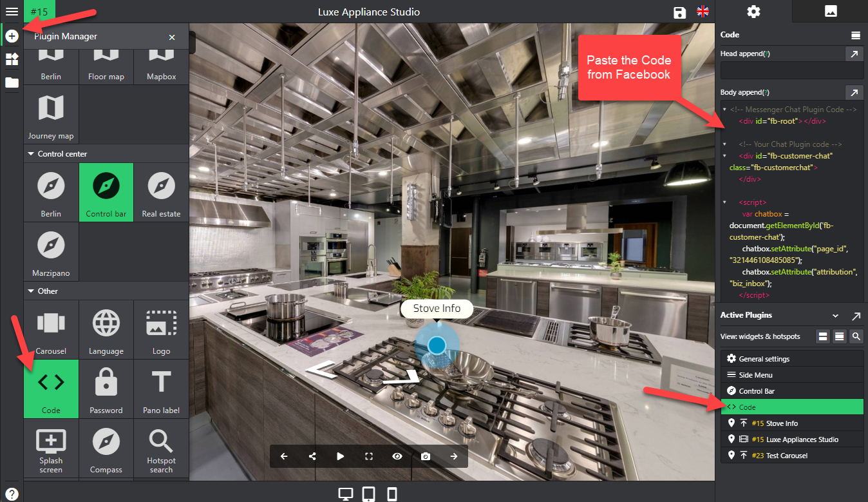
Task: Add the Hotspot search plugin
Action: click(x=161, y=449)
